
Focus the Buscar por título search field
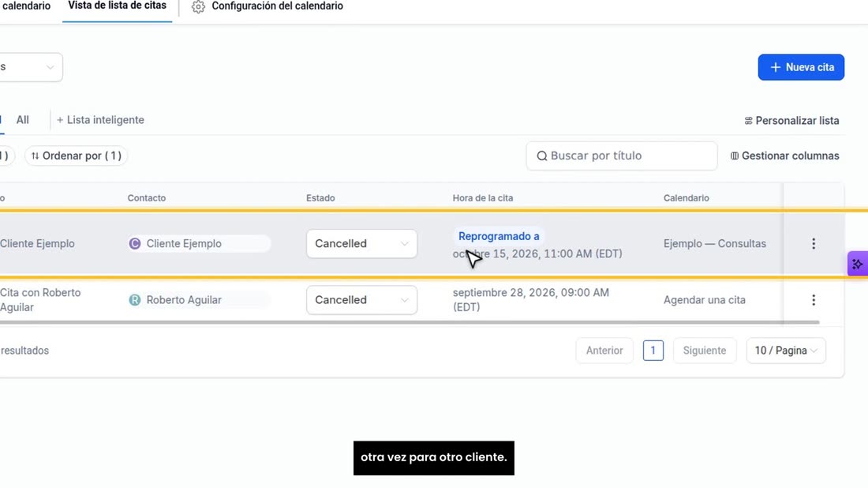tap(622, 156)
